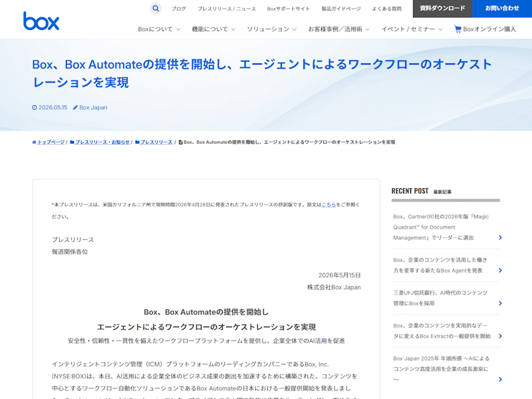Open the Box Extract一般提供 post

tap(442, 331)
